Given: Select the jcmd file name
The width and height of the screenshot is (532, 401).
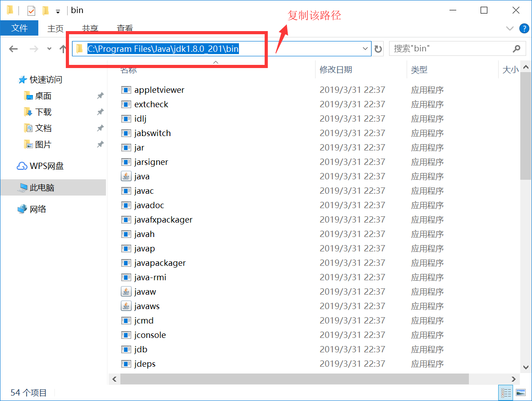Looking at the screenshot, I should [144, 321].
